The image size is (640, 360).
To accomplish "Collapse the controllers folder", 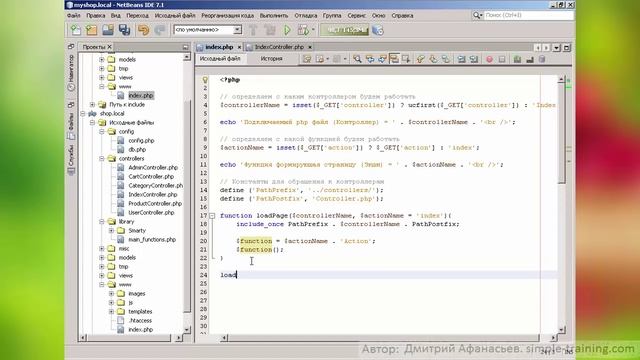I will 102,158.
